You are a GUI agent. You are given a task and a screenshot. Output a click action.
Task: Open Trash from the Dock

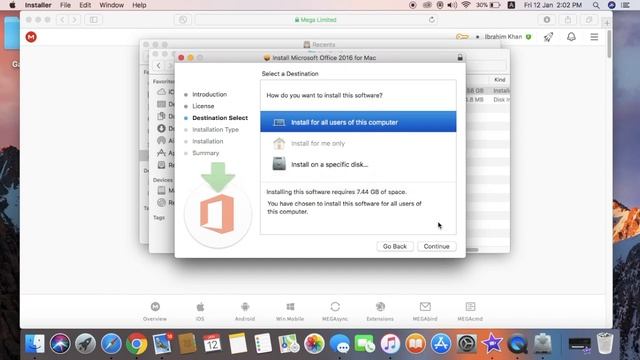point(605,343)
